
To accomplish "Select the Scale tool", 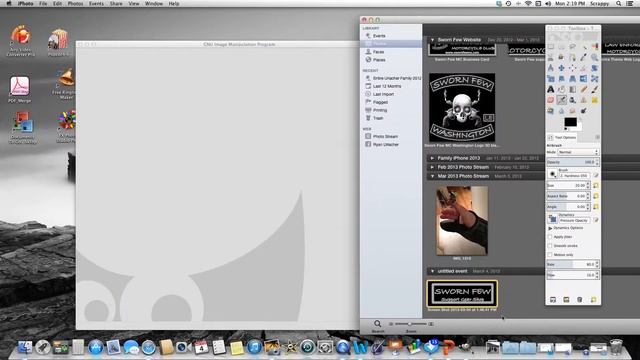I will point(551,78).
